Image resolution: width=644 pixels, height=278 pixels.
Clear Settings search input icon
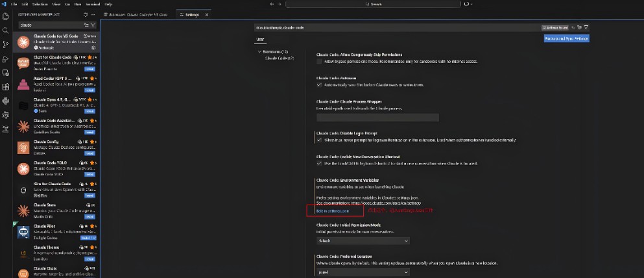(x=573, y=27)
